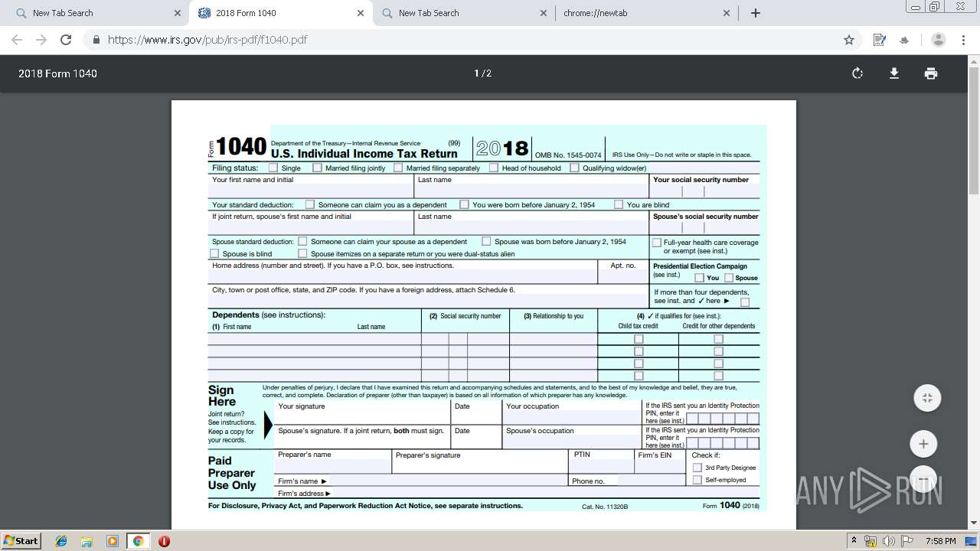Screen dimensions: 980x551
Task: Click the scrollbar down arrow
Action: [x=974, y=523]
